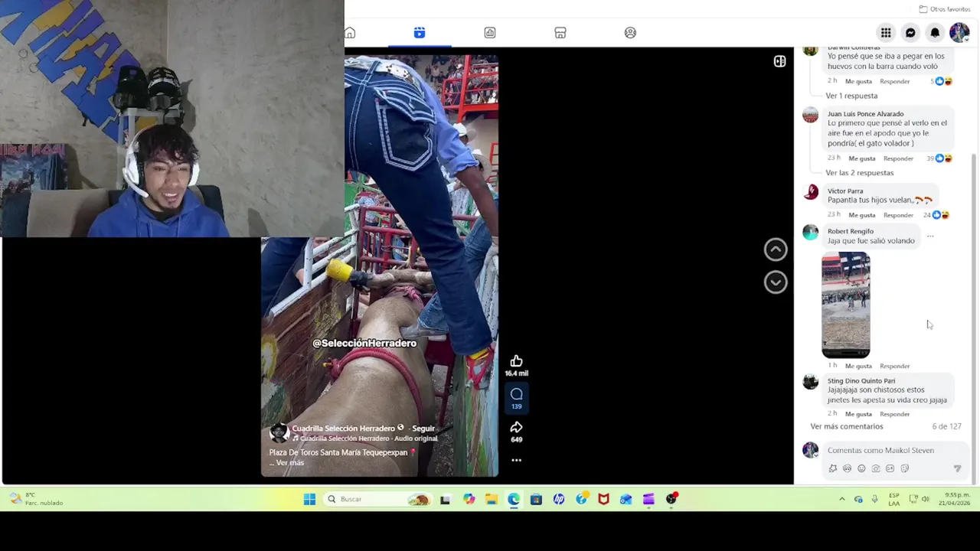Open Microsoft Edge from the taskbar

click(x=514, y=499)
